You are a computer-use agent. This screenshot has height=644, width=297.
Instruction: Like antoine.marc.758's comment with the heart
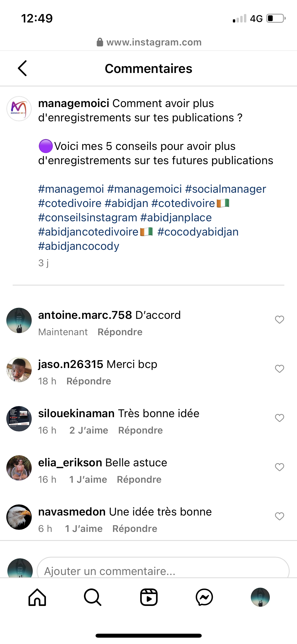click(279, 320)
